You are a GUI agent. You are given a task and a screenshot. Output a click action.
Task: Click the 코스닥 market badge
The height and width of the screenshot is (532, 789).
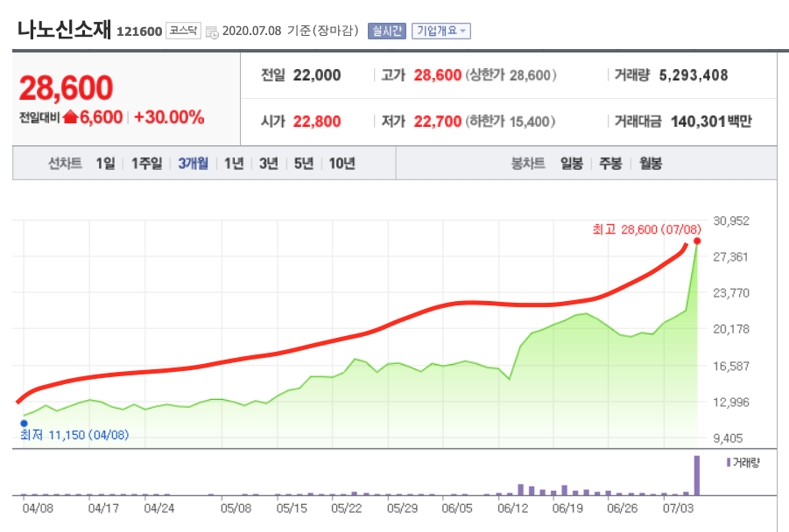(x=183, y=31)
